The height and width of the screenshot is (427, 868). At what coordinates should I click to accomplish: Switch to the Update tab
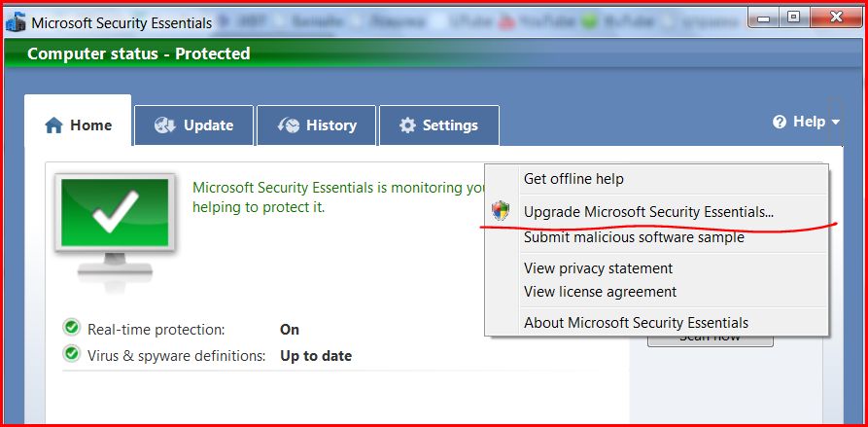[193, 125]
